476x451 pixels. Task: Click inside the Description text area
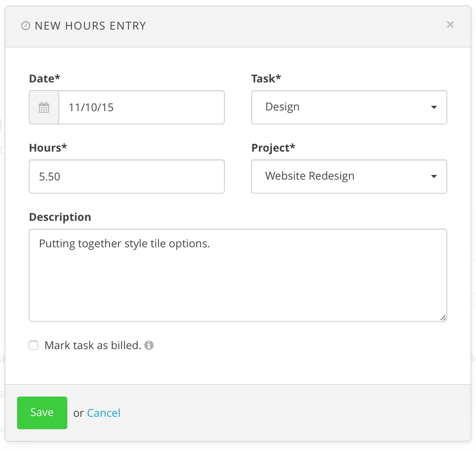pos(238,280)
